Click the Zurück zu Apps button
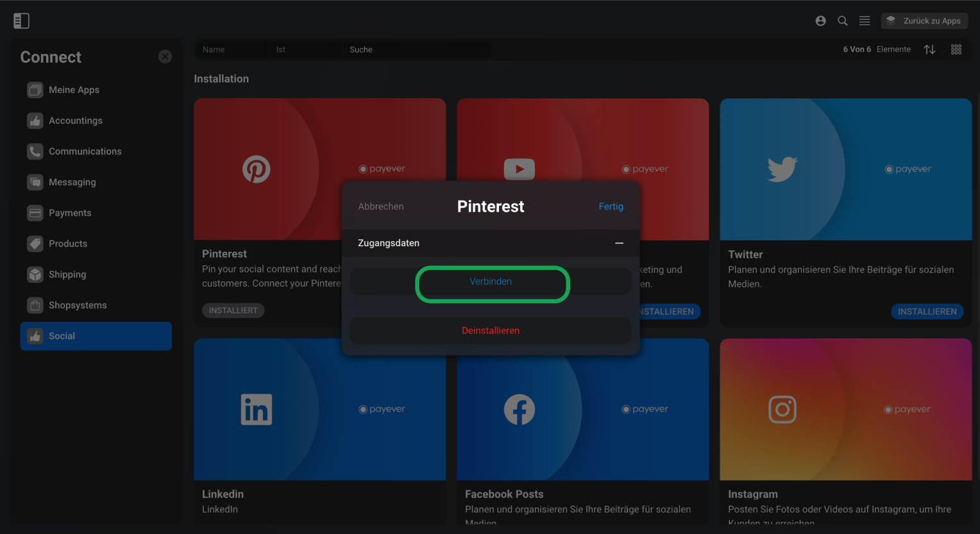Viewport: 980px width, 534px height. [x=924, y=21]
